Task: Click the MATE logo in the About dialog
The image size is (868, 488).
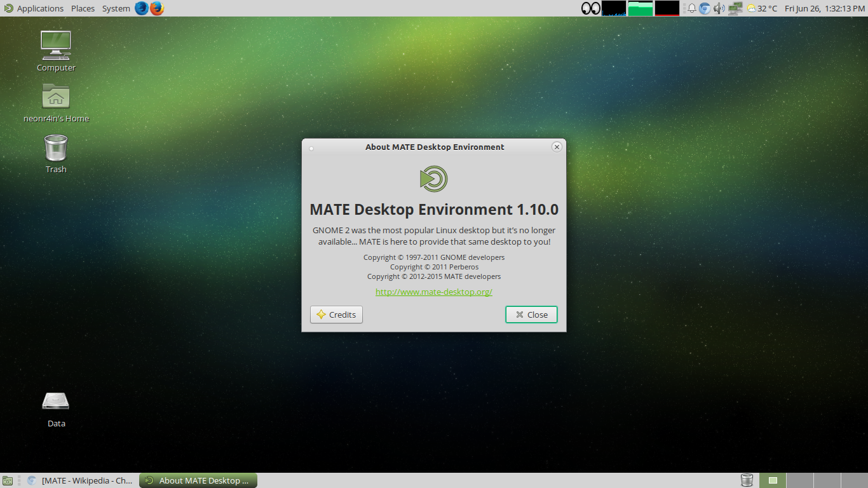Action: coord(434,179)
